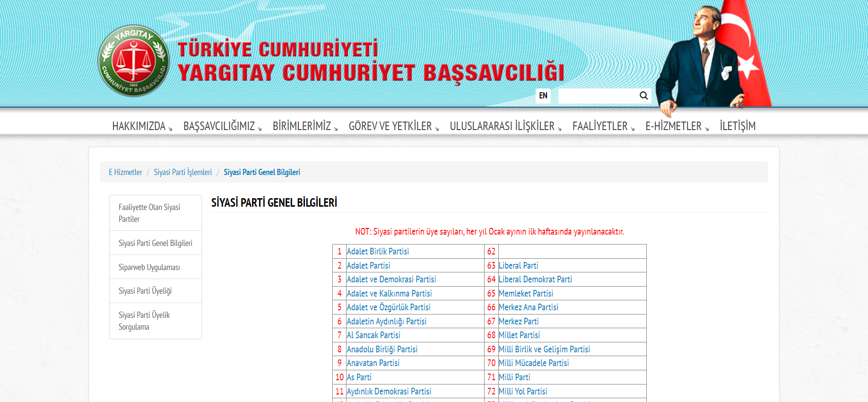
Task: Open Aydınlık Demokrasi Partisi link
Action: pyautogui.click(x=389, y=392)
